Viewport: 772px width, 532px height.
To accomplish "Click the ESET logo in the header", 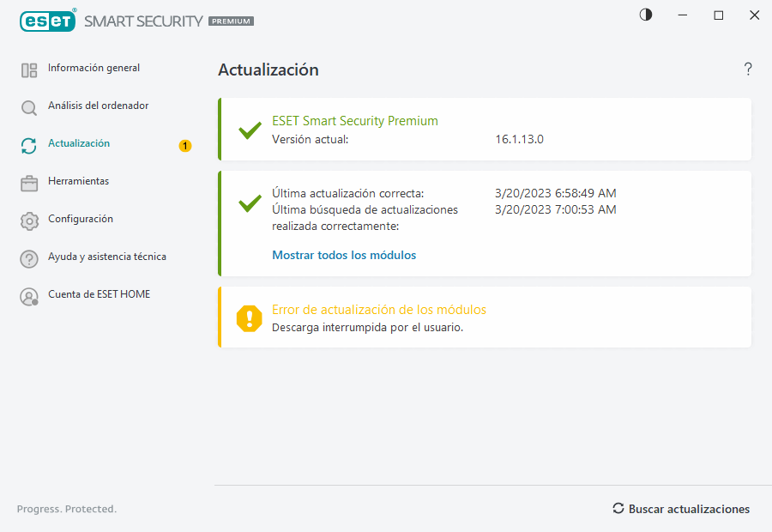I will click(x=47, y=21).
